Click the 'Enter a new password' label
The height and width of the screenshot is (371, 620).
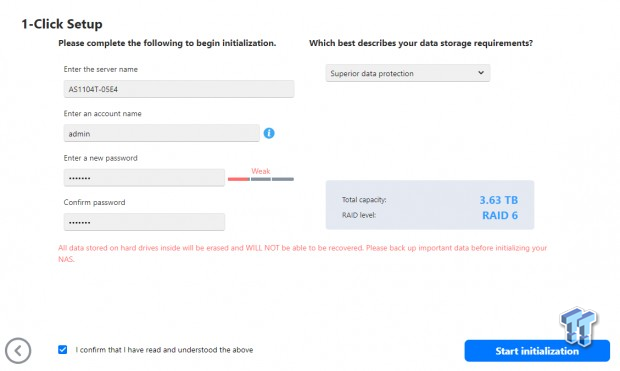pyautogui.click(x=100, y=158)
